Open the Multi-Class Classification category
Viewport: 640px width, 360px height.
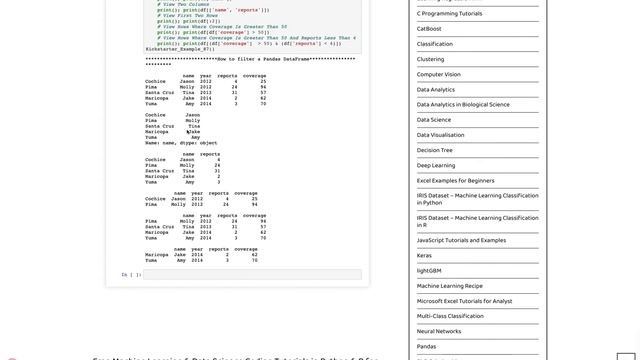click(450, 316)
